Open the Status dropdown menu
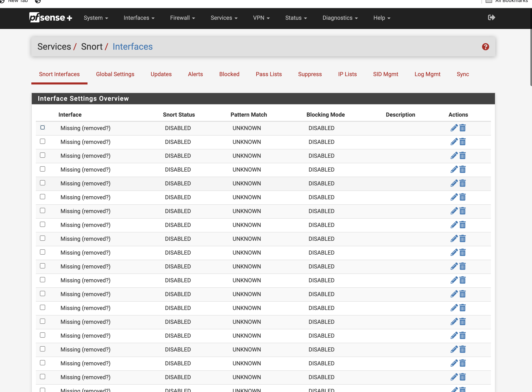Image resolution: width=532 pixels, height=392 pixels. 296,18
